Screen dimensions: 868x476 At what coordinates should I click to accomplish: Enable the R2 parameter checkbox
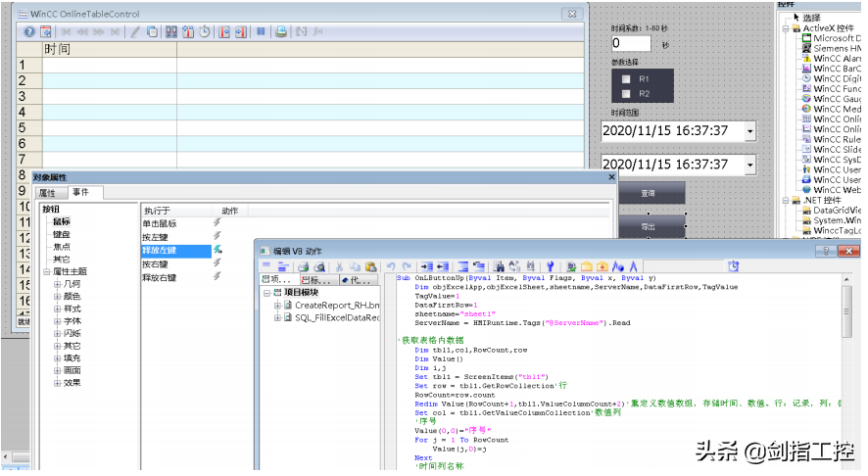tap(626, 93)
